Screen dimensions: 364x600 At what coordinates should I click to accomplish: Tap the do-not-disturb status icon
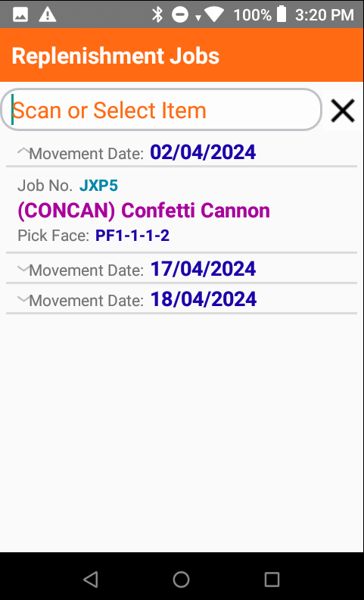click(x=179, y=15)
